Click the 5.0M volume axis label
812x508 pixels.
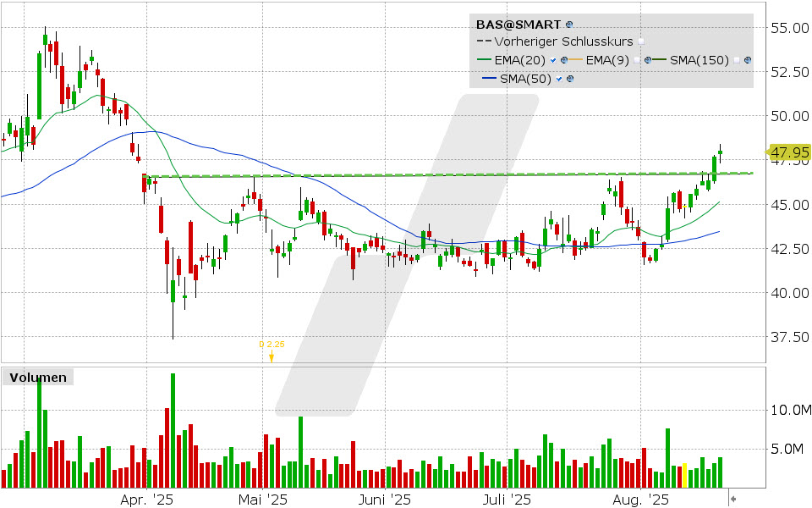(x=789, y=449)
